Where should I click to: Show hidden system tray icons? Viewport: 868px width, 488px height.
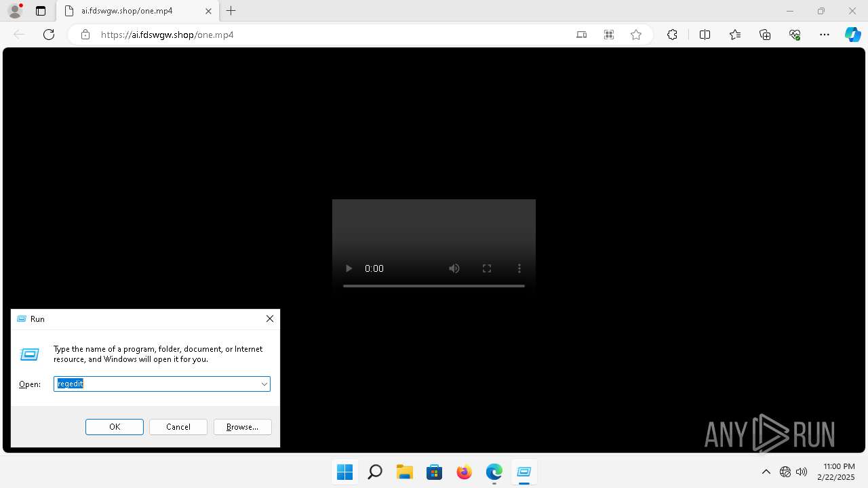766,472
